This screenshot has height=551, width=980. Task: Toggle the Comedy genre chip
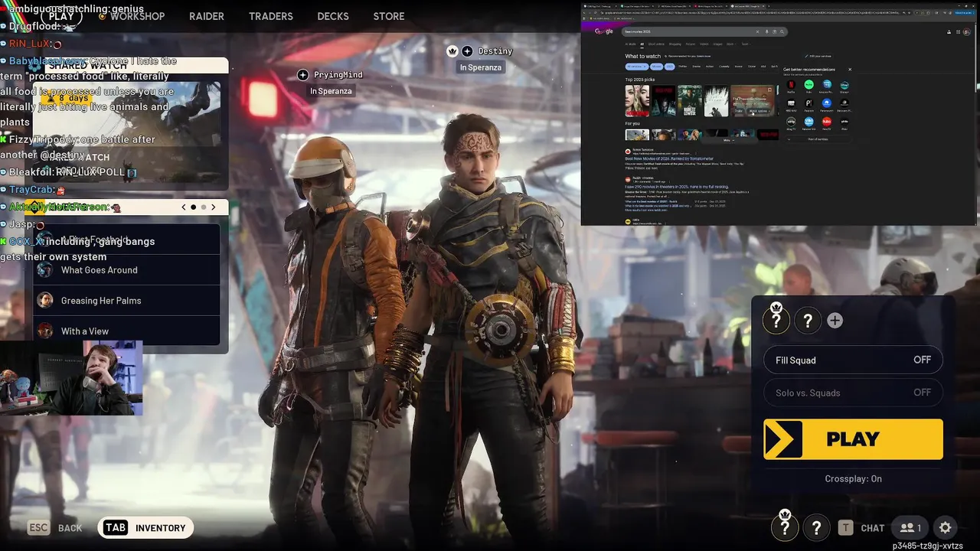pyautogui.click(x=724, y=67)
